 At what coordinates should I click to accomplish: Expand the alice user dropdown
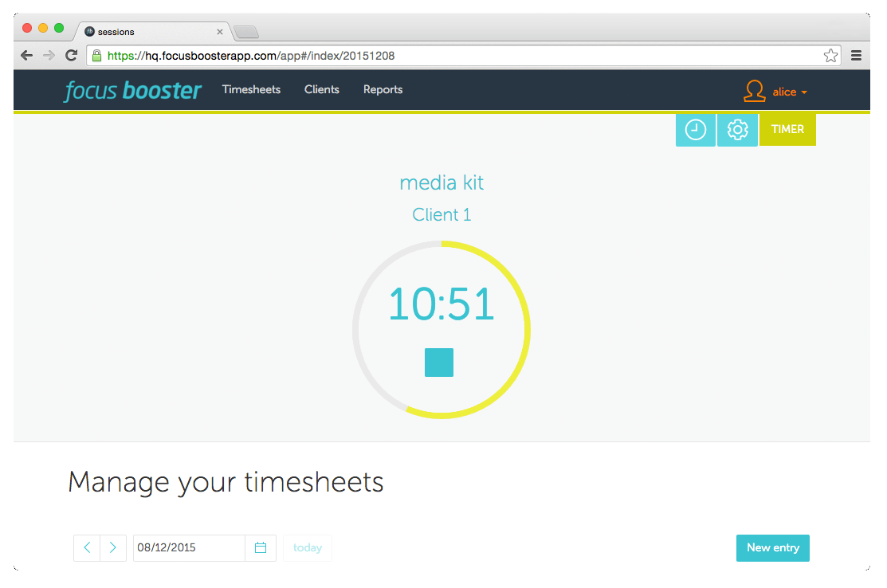point(790,92)
